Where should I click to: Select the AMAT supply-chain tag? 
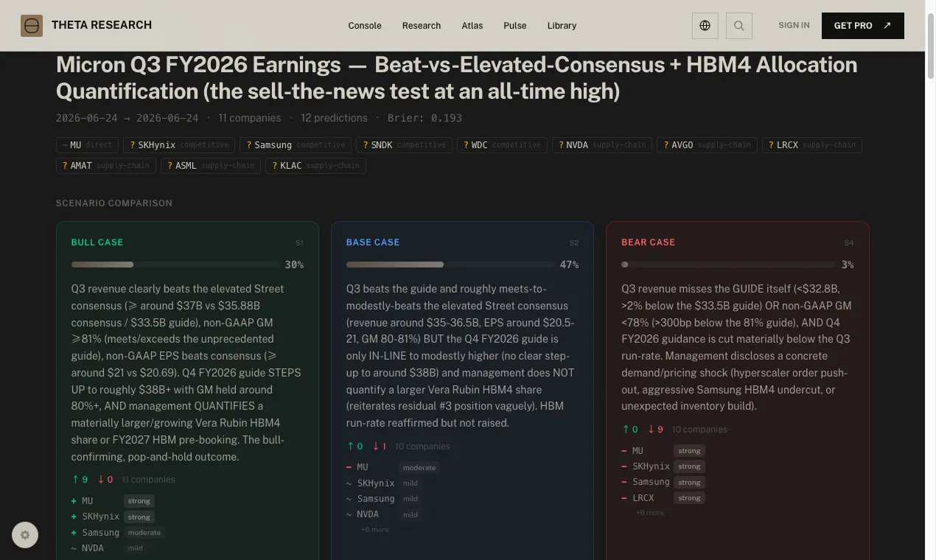click(x=106, y=166)
